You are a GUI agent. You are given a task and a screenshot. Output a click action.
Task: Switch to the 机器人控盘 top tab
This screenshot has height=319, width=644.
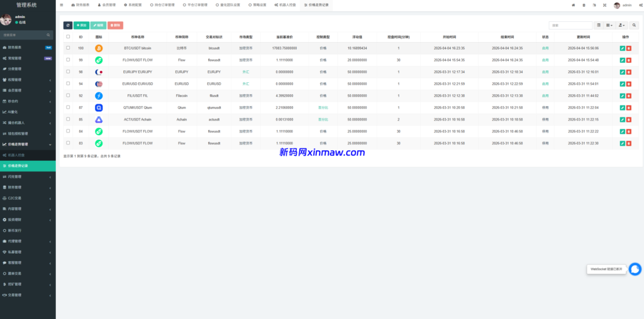[285, 5]
